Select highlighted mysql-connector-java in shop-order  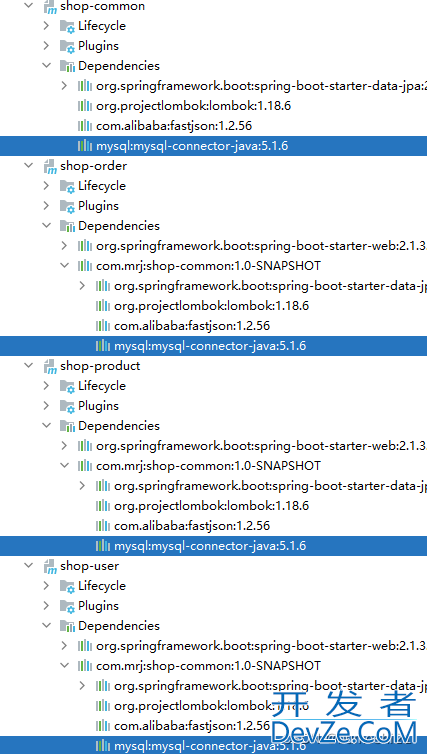[x=210, y=346]
